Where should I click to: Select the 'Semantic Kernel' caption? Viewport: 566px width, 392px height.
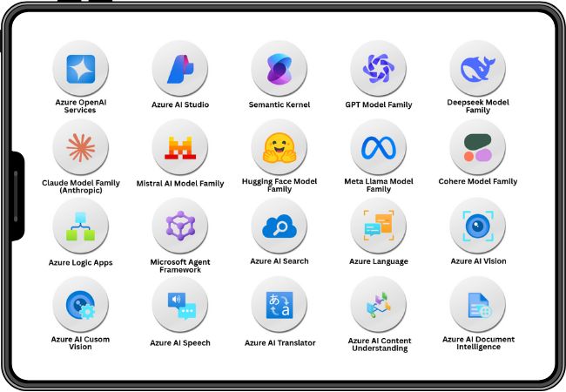[280, 105]
